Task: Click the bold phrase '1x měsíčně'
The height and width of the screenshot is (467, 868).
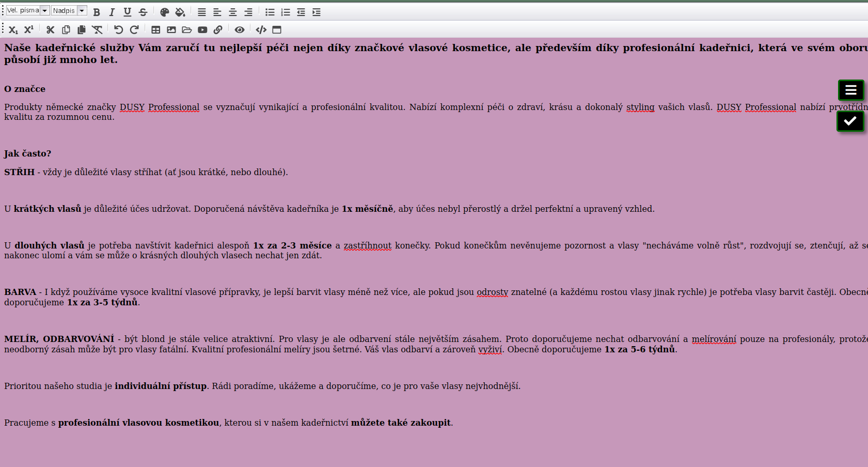Action: tap(368, 209)
